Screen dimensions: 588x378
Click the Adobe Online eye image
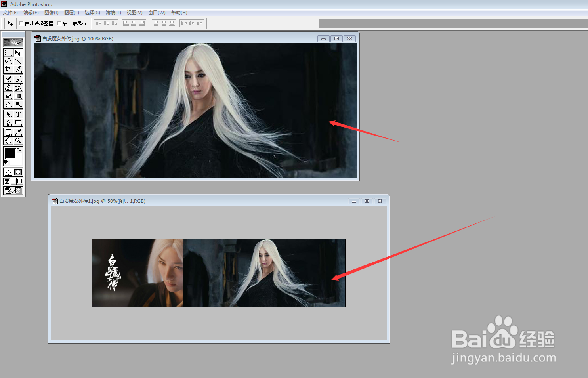(x=13, y=42)
